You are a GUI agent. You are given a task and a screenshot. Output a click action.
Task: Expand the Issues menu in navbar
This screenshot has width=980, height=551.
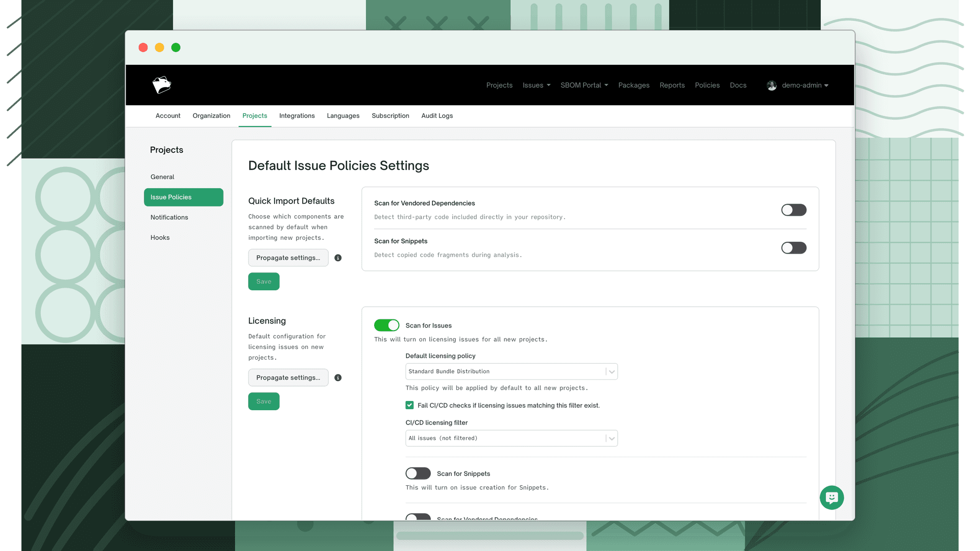tap(536, 85)
